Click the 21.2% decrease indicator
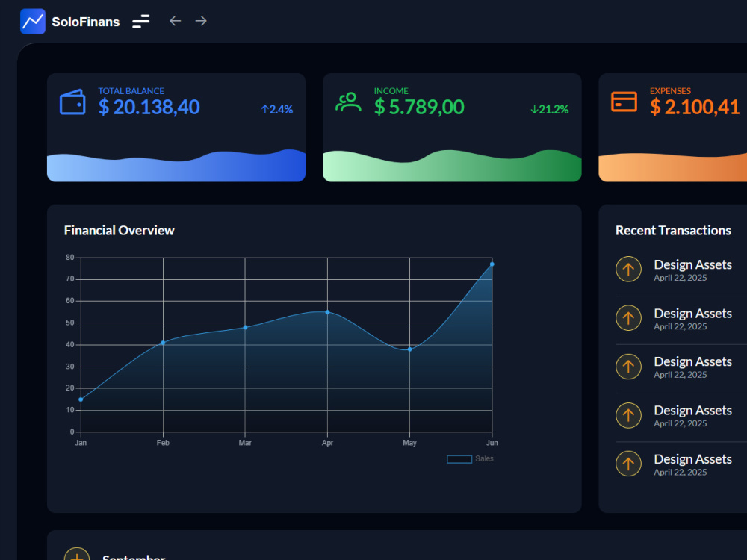The height and width of the screenshot is (560, 747). [550, 110]
